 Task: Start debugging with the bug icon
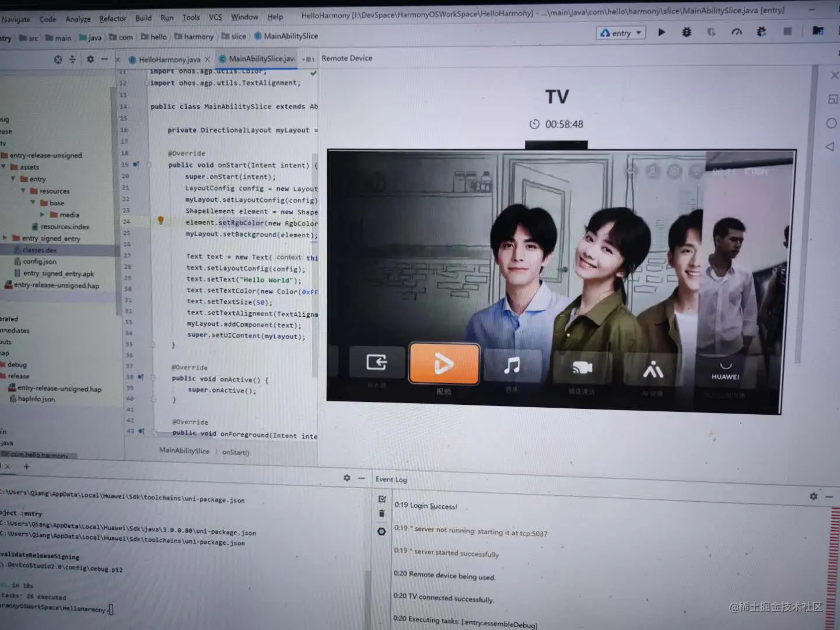point(687,32)
